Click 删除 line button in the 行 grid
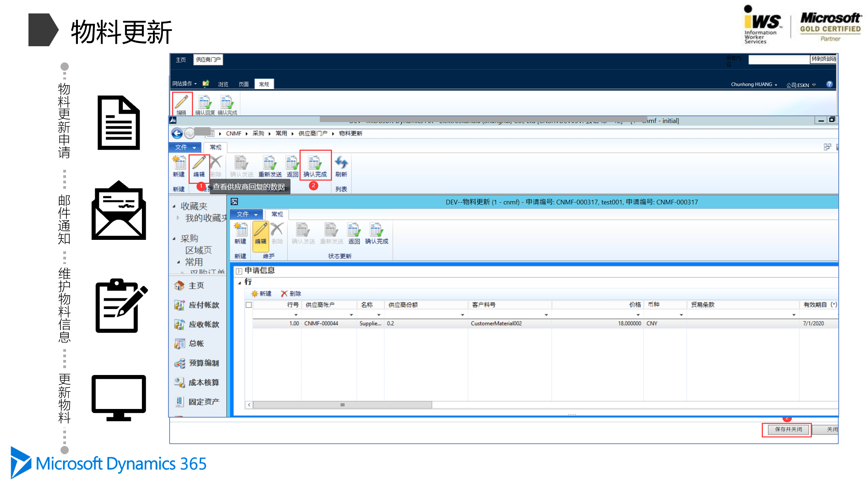The height and width of the screenshot is (488, 868). (291, 294)
